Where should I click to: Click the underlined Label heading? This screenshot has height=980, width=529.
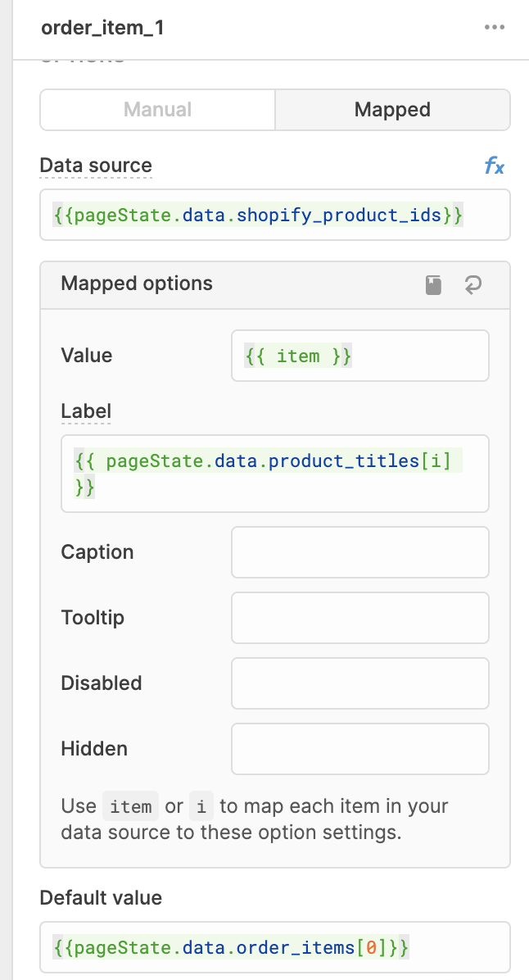point(86,411)
